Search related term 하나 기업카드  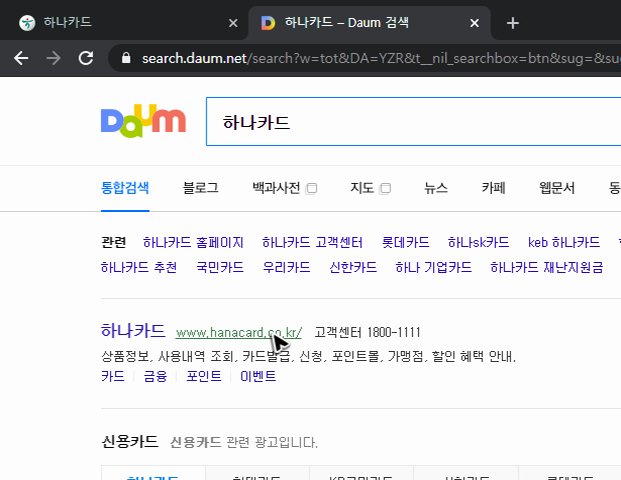click(x=434, y=267)
